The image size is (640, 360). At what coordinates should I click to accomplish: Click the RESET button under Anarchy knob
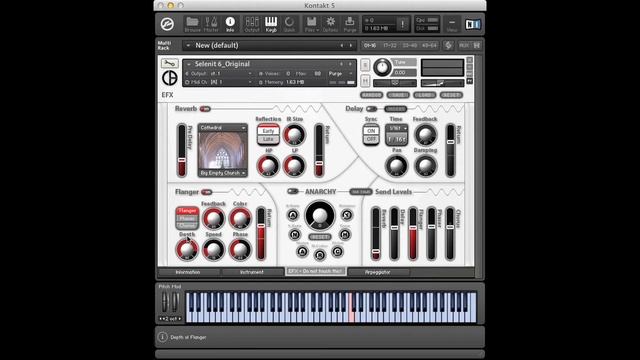[320, 237]
